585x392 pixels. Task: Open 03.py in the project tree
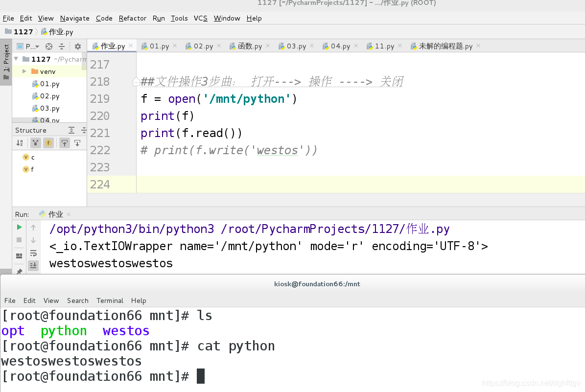pos(46,109)
